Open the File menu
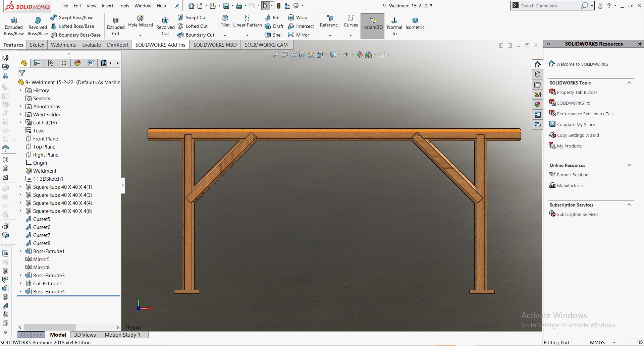Image resolution: width=644 pixels, height=346 pixels. tap(65, 6)
